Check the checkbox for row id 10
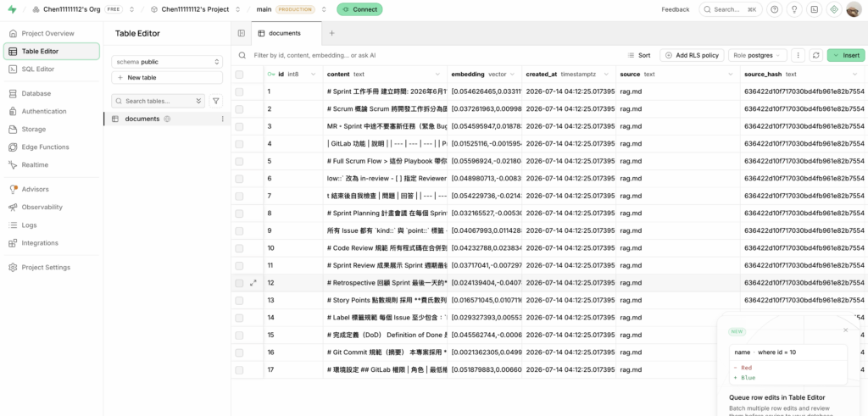The width and height of the screenshot is (868, 416). click(x=239, y=248)
